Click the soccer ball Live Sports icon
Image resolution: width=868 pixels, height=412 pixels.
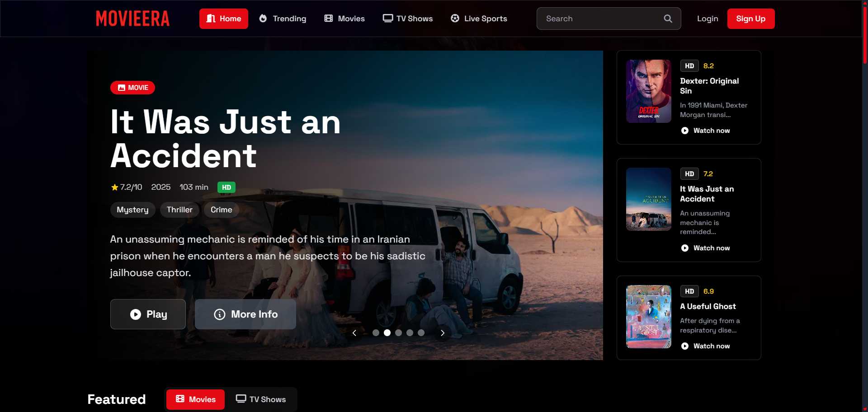coord(455,19)
